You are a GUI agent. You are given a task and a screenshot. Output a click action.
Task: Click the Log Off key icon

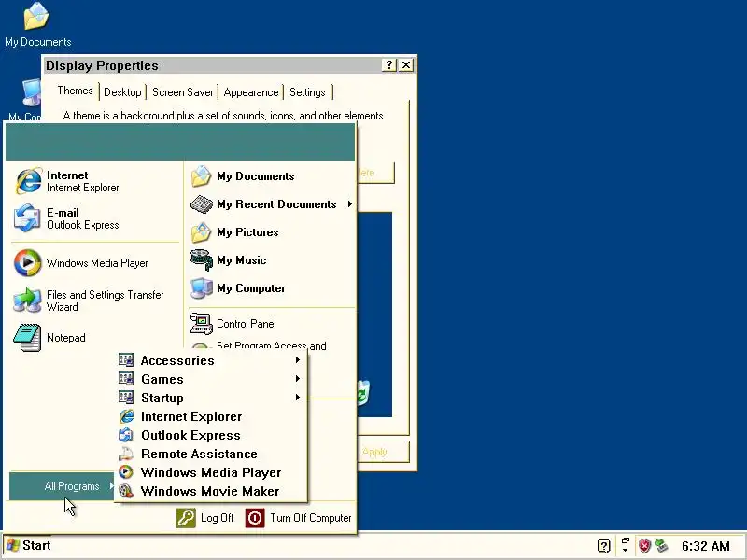pyautogui.click(x=186, y=518)
